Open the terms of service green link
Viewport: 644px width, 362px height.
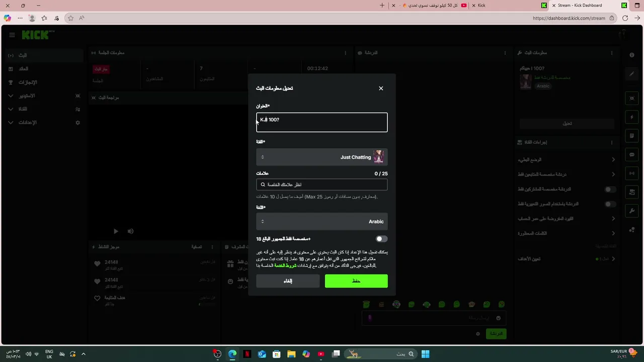pos(285,265)
